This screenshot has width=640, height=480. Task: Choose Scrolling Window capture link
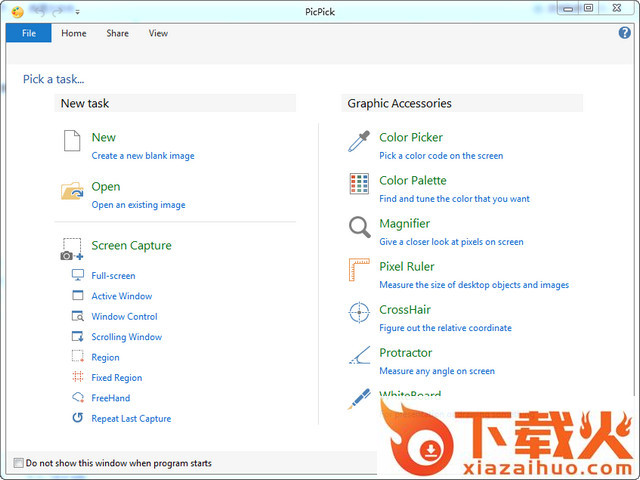click(126, 337)
